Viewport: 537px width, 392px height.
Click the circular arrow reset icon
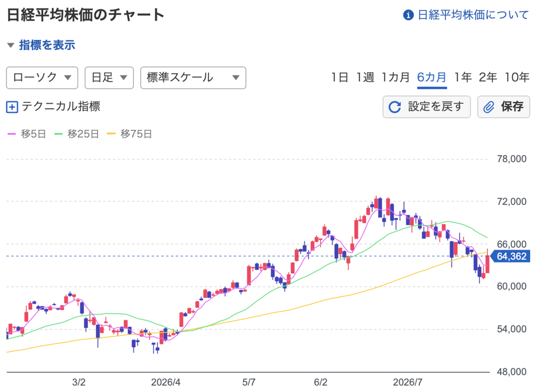pos(395,107)
